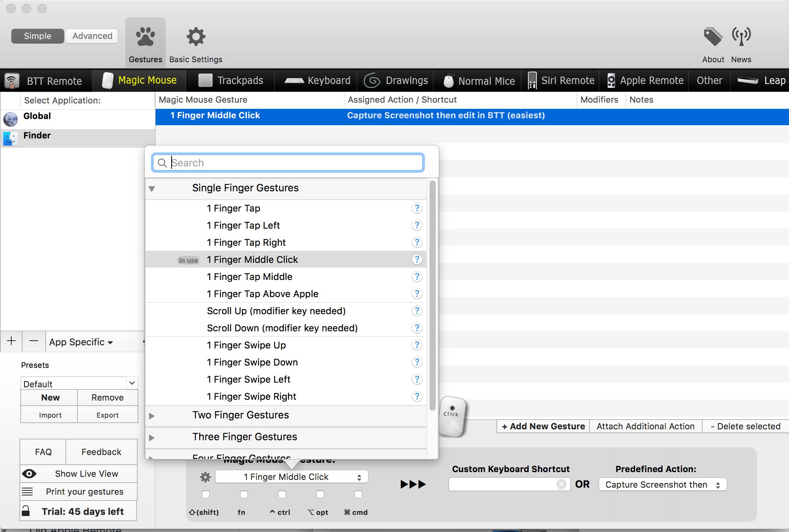Viewport: 789px width, 532px height.
Task: Open the 1 Finger Middle Click gesture selector
Action: pyautogui.click(x=291, y=477)
